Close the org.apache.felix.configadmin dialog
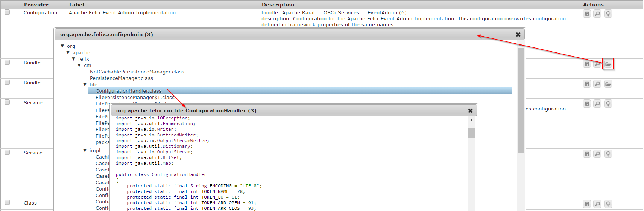The image size is (644, 211). click(518, 34)
